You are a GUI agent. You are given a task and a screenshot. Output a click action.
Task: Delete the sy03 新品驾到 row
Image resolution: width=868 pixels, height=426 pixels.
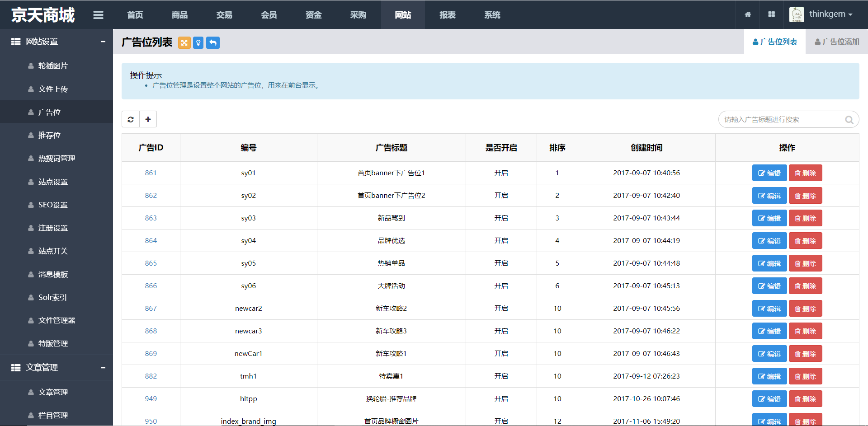tap(806, 218)
